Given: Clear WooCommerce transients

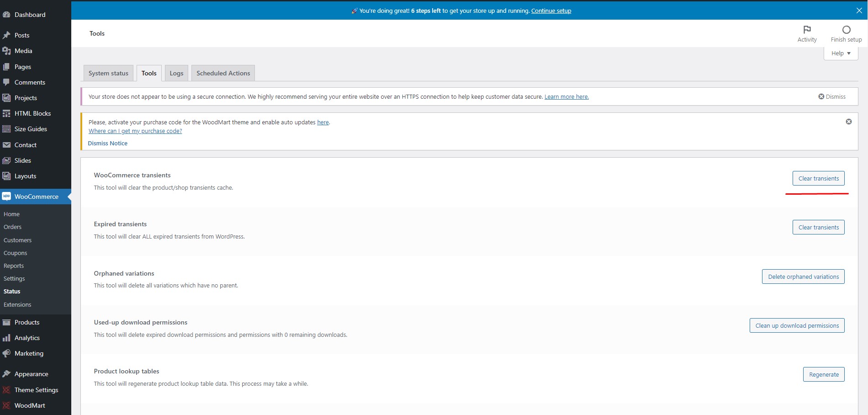Looking at the screenshot, I should tap(818, 178).
